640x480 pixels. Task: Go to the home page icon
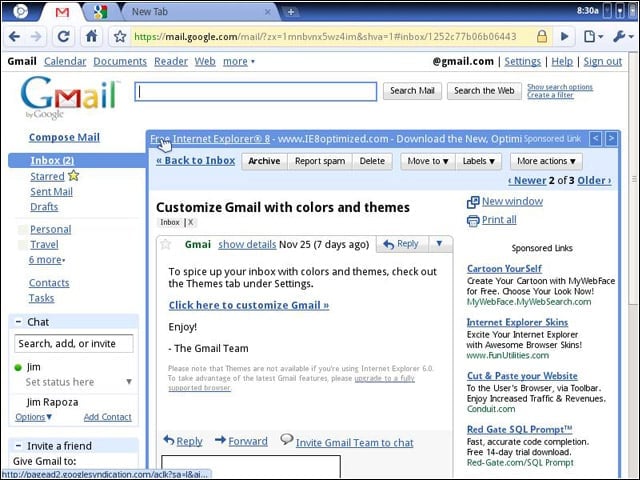[91, 36]
